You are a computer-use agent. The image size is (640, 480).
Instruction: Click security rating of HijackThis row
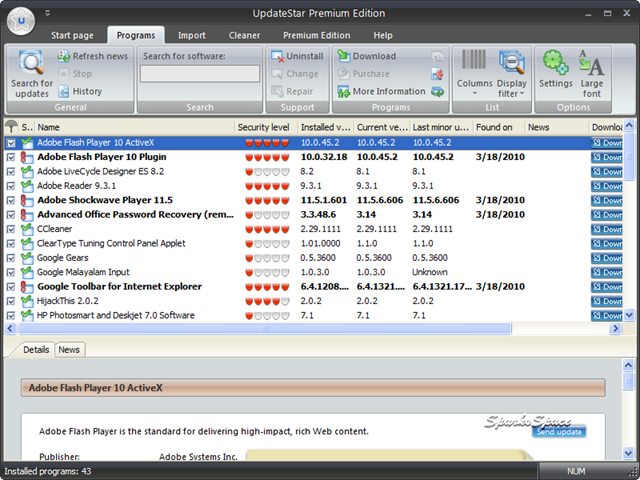(x=267, y=302)
